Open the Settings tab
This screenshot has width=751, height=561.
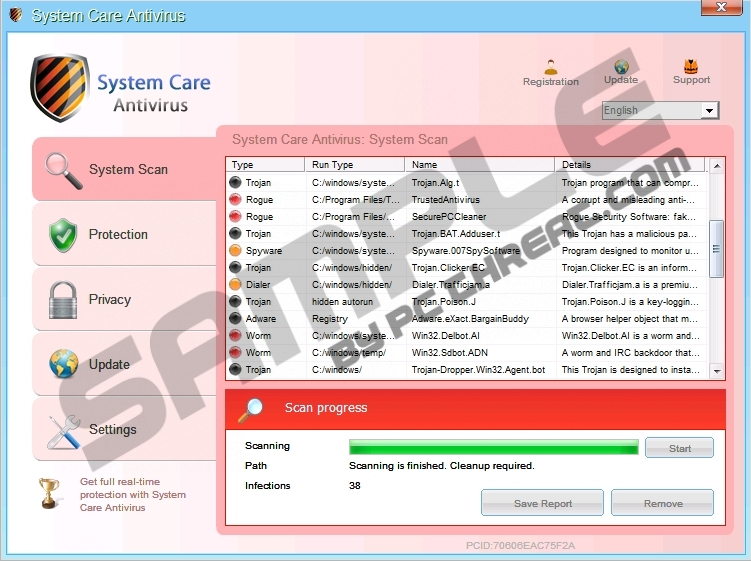click(x=125, y=429)
